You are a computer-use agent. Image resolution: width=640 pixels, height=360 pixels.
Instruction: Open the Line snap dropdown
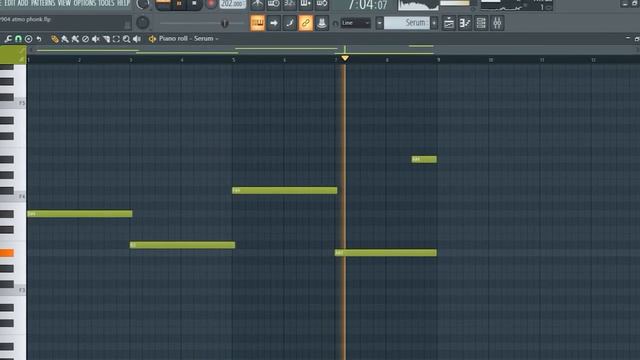click(x=356, y=23)
